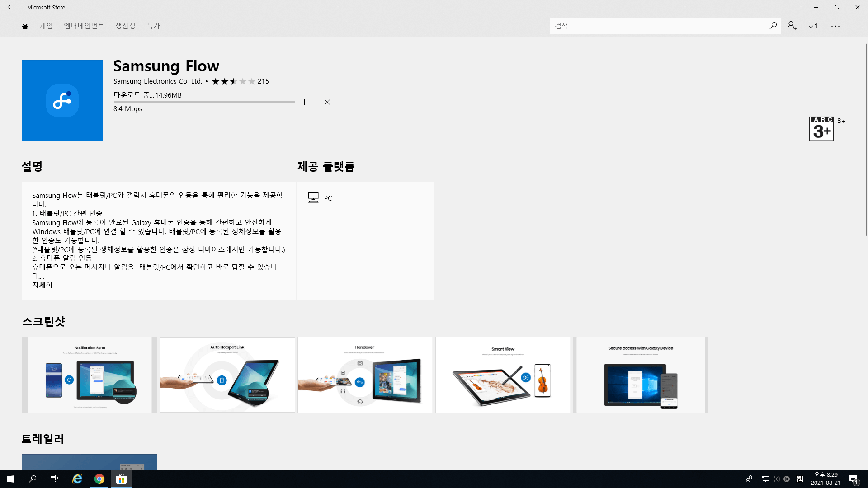Select the 게임 tab
The height and width of the screenshot is (488, 868).
(46, 26)
